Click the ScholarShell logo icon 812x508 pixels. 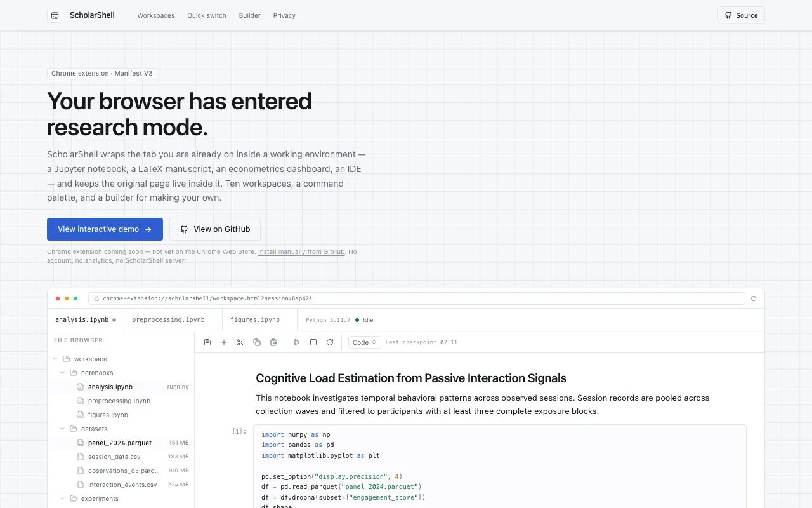coord(55,15)
